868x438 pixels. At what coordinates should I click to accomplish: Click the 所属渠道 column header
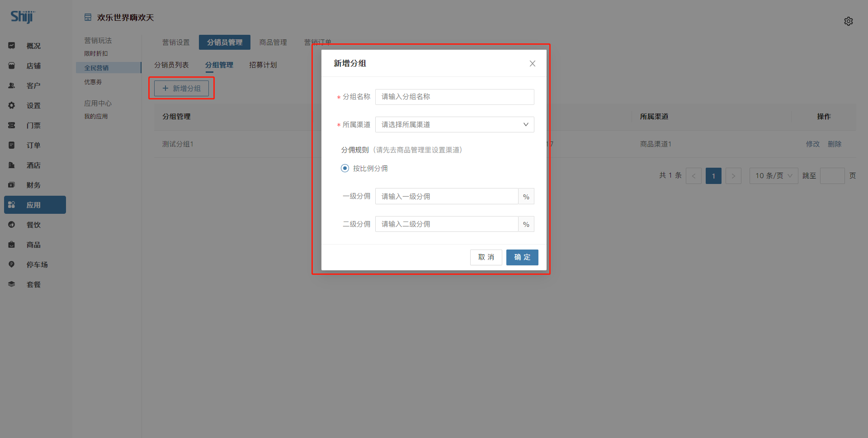654,117
